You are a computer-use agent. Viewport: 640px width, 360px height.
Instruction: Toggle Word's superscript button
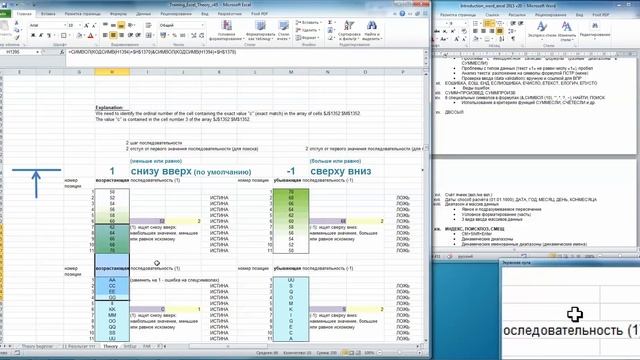pos(453,31)
